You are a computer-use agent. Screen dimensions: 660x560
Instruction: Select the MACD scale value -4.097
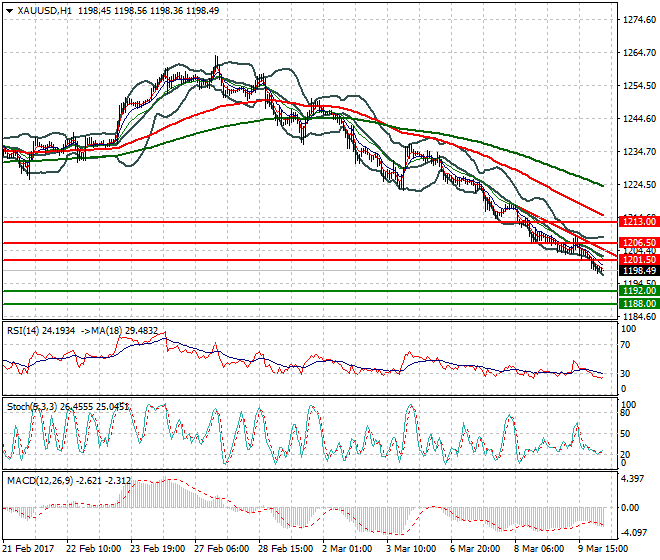tap(634, 533)
